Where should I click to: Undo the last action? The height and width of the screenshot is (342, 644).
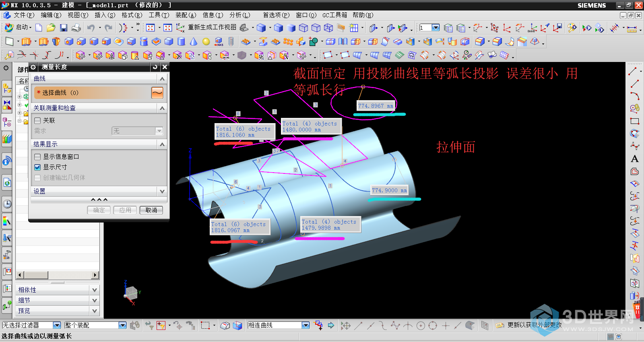(91, 27)
